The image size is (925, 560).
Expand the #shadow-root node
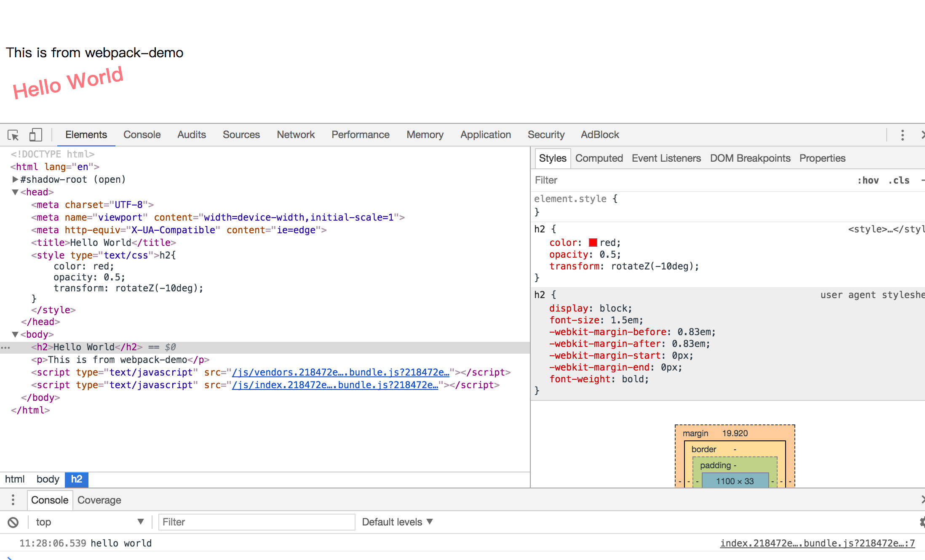pos(15,179)
